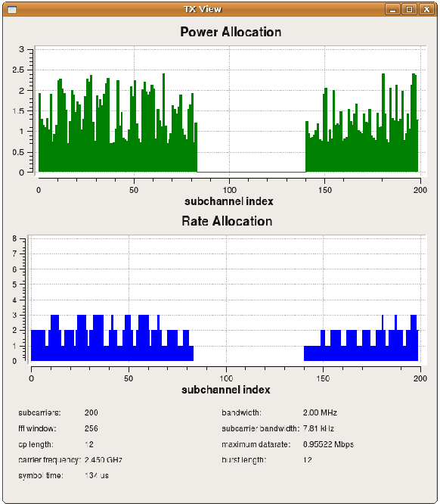This screenshot has width=440, height=504.
Task: Close the TX View window
Action: (426, 9)
